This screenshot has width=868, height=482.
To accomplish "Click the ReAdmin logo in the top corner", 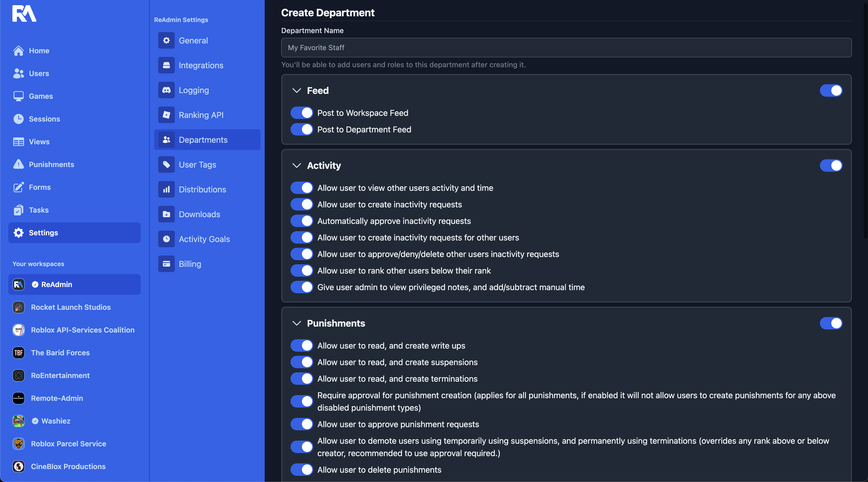I will click(x=24, y=13).
